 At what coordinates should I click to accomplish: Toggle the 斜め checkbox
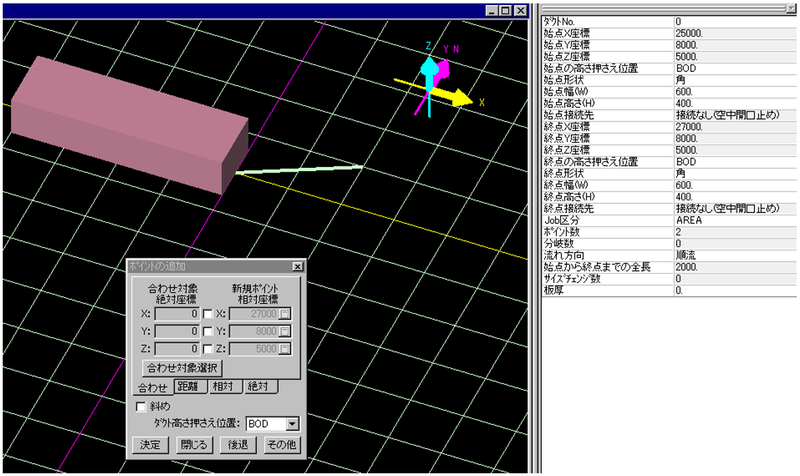[x=141, y=406]
